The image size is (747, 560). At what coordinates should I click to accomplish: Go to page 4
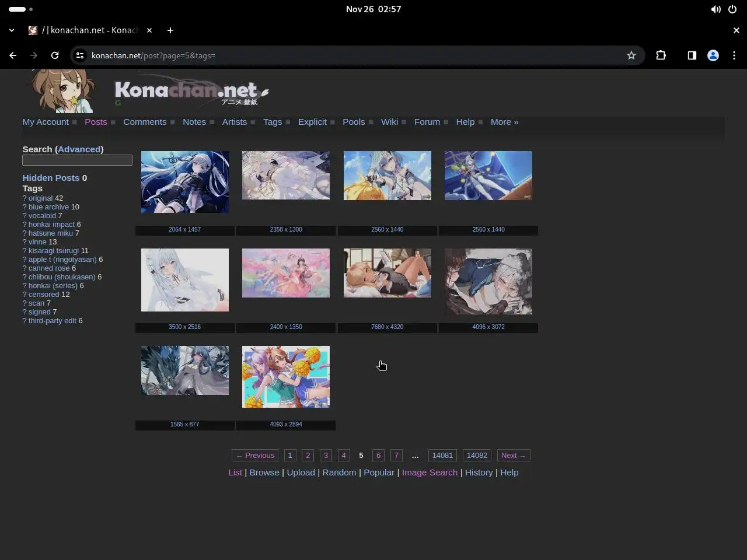[344, 456]
